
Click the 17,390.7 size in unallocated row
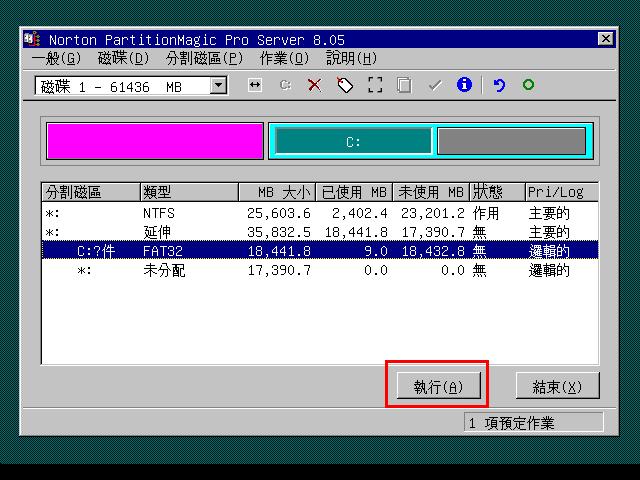coord(279,270)
